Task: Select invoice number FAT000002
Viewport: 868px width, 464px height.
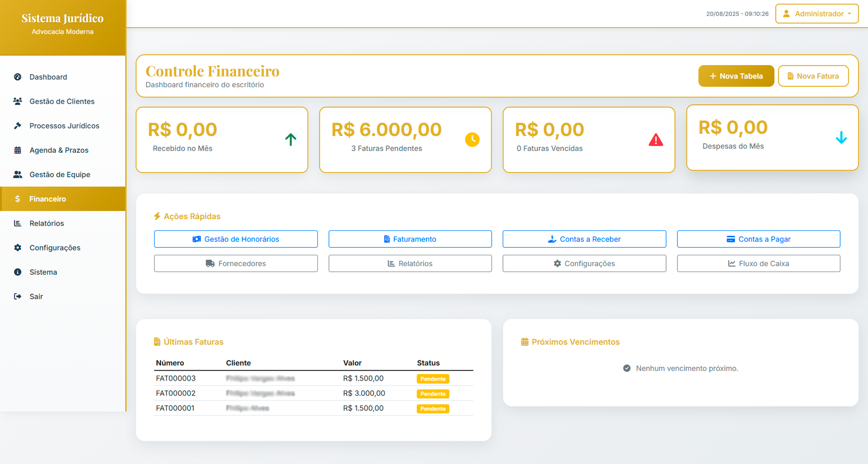Action: point(176,393)
